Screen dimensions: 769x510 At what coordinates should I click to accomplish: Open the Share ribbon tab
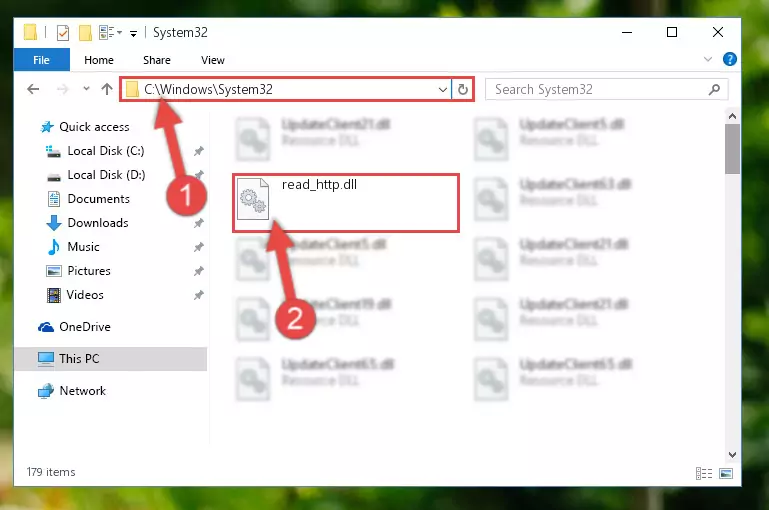(157, 60)
